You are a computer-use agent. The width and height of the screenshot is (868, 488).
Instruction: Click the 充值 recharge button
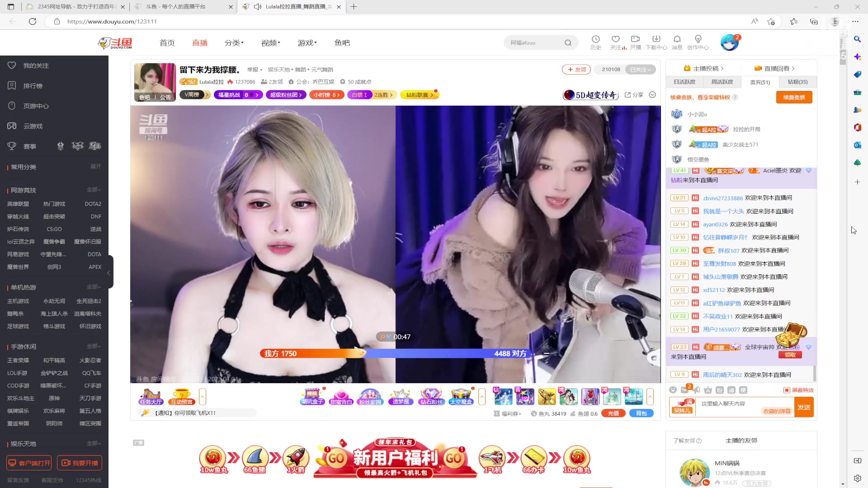613,413
